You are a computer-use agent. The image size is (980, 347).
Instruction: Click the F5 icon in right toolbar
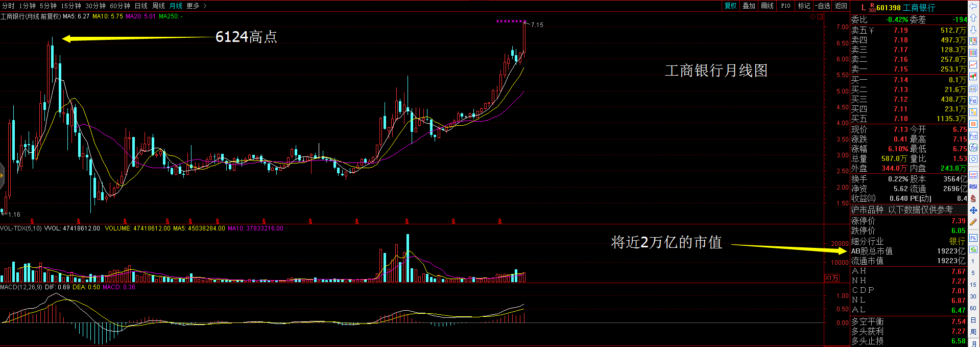tap(973, 238)
